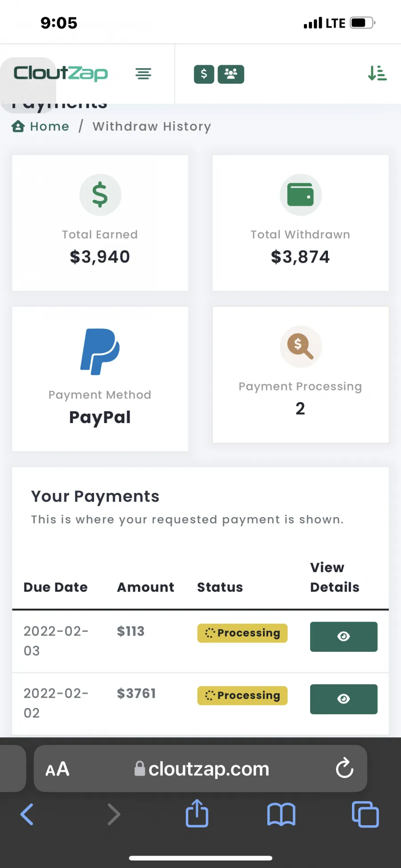This screenshot has height=868, width=401.
Task: Open Safari share sheet
Action: pos(197,814)
